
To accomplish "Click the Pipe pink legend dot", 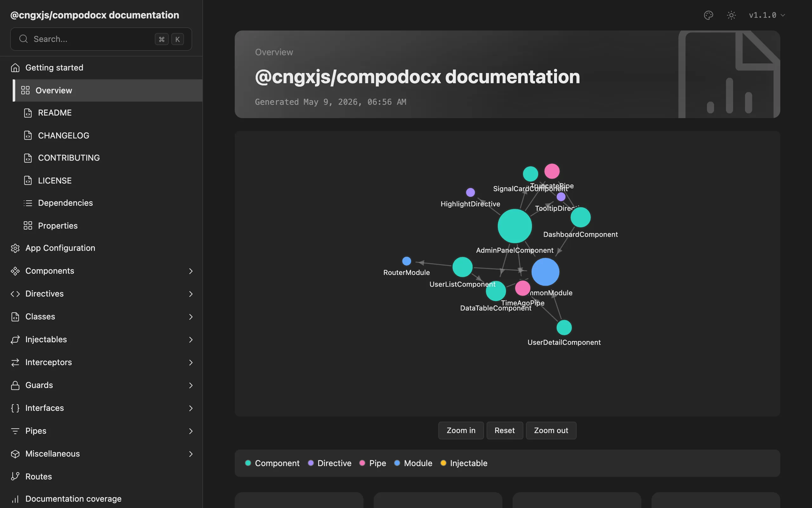I will click(362, 463).
